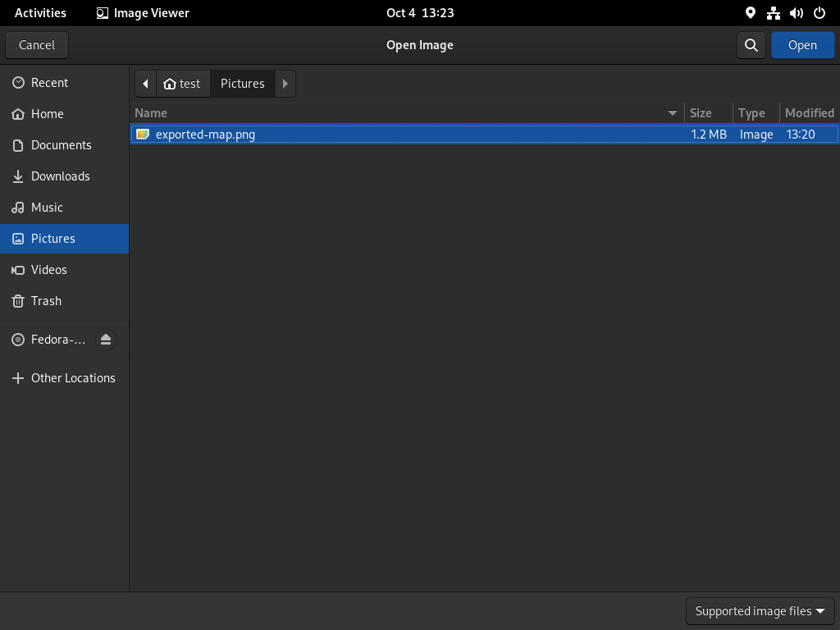Click the eject icon next to Fedora volume
Viewport: 840px width, 630px height.
106,340
